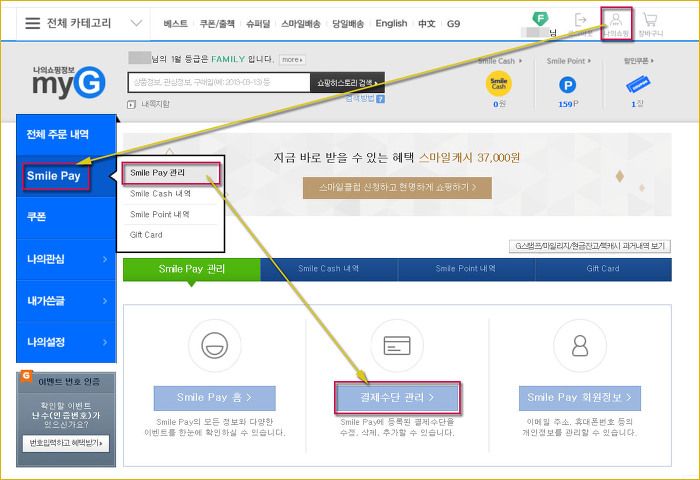Open the 할인쿠폰 header link
This screenshot has width=700, height=480.
[638, 60]
